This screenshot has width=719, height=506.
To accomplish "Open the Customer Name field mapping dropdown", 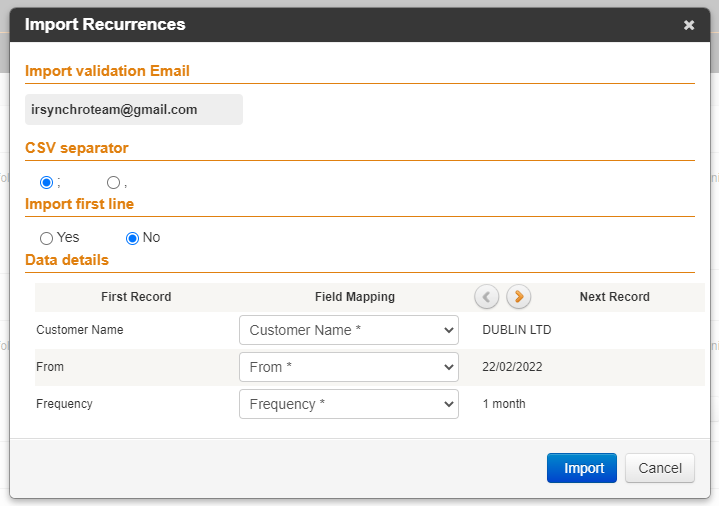I will (x=349, y=330).
